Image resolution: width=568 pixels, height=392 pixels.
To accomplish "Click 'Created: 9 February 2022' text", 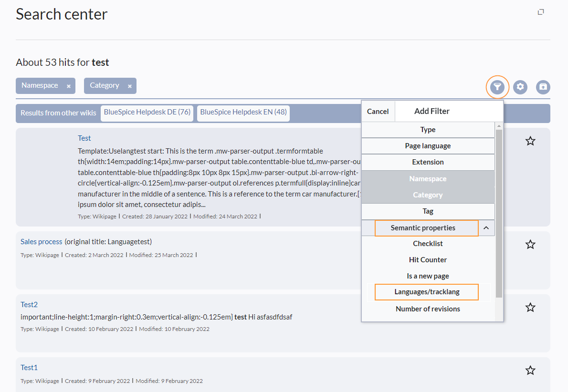I will coord(97,381).
